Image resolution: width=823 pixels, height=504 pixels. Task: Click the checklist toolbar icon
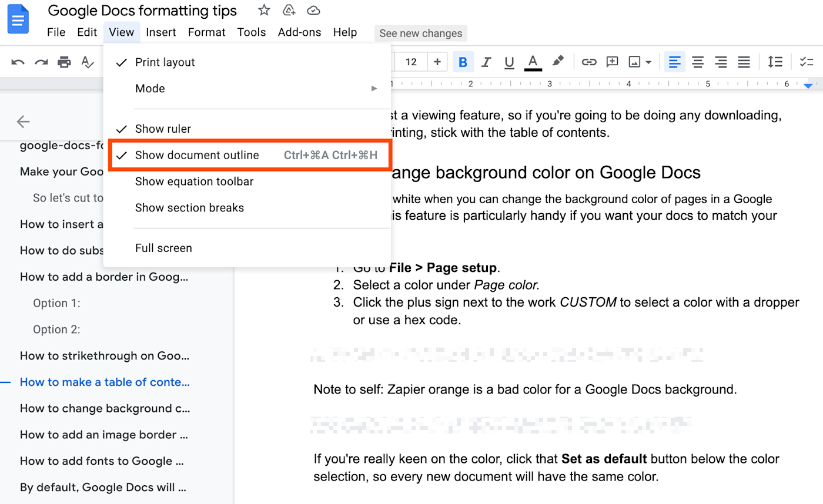[807, 62]
